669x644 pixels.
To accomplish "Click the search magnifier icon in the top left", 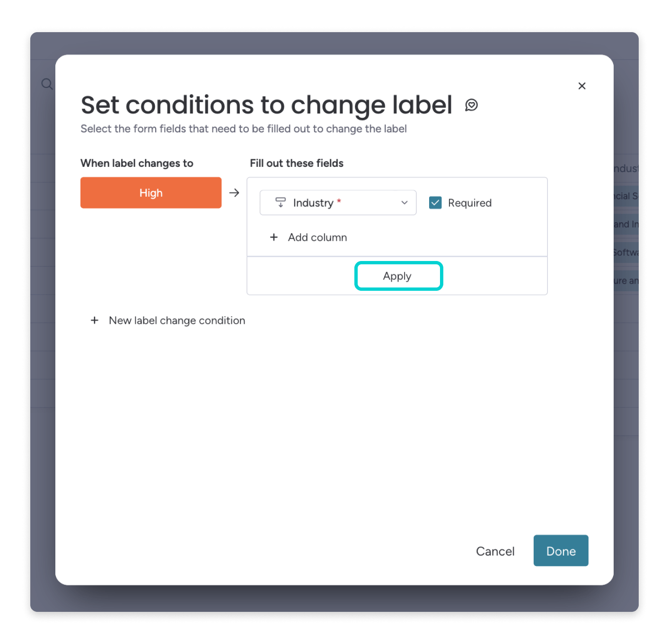I will tap(46, 84).
